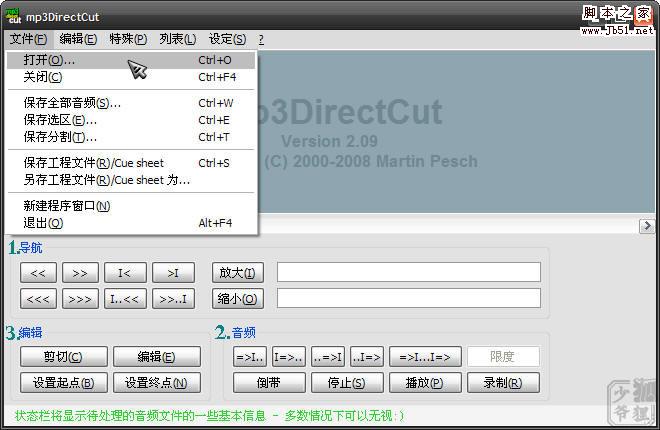
Task: Click the >>..I navigation button
Action: [x=173, y=299]
